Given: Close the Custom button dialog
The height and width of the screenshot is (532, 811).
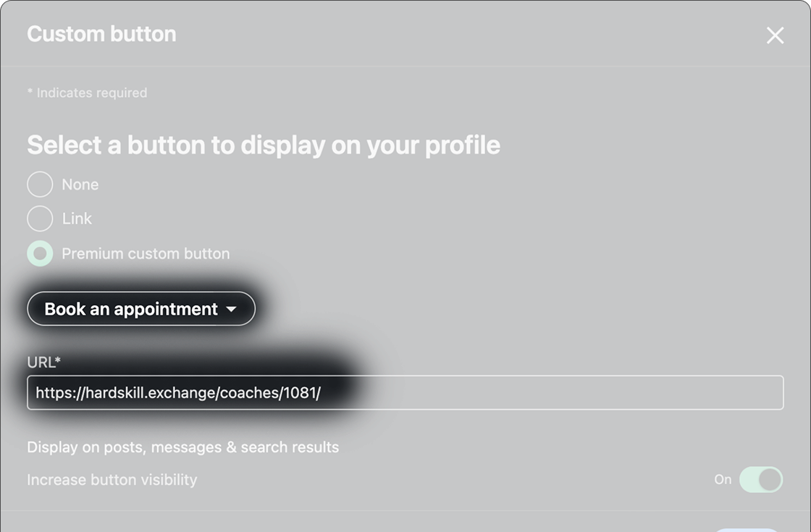Looking at the screenshot, I should [x=775, y=35].
